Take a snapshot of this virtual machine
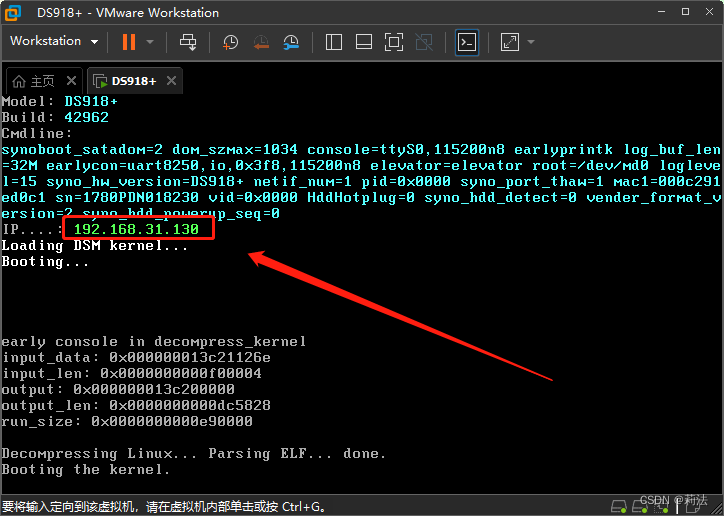The height and width of the screenshot is (516, 724). (230, 42)
